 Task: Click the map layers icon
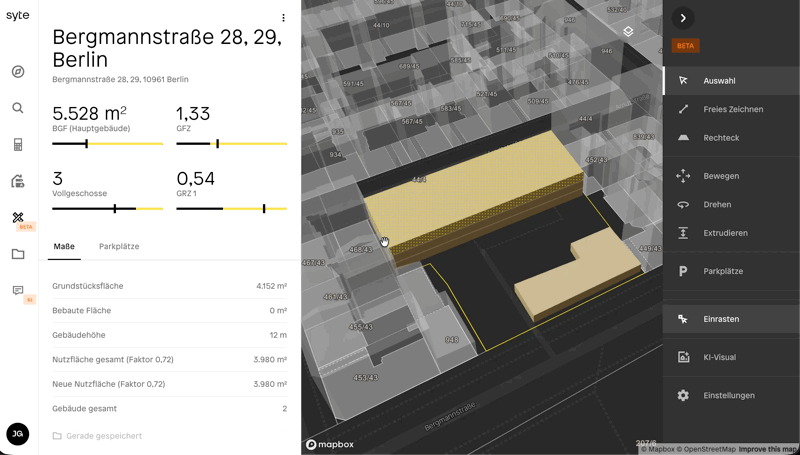(x=628, y=32)
